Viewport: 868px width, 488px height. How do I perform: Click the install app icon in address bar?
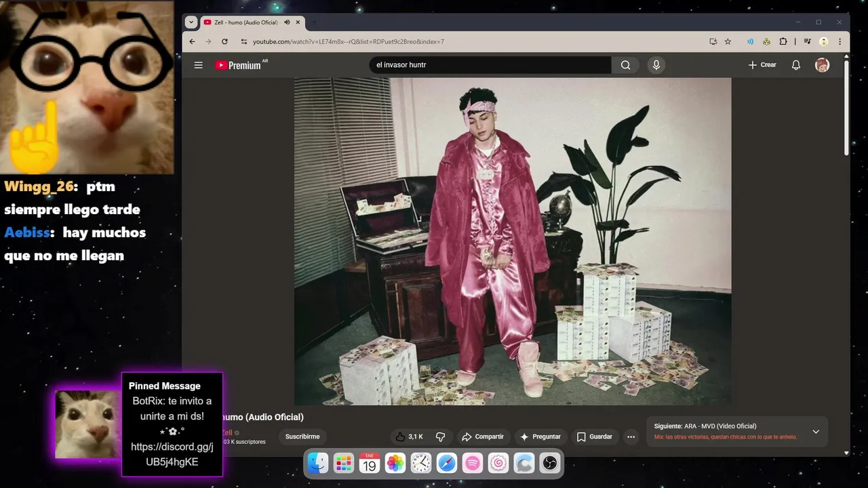point(713,41)
